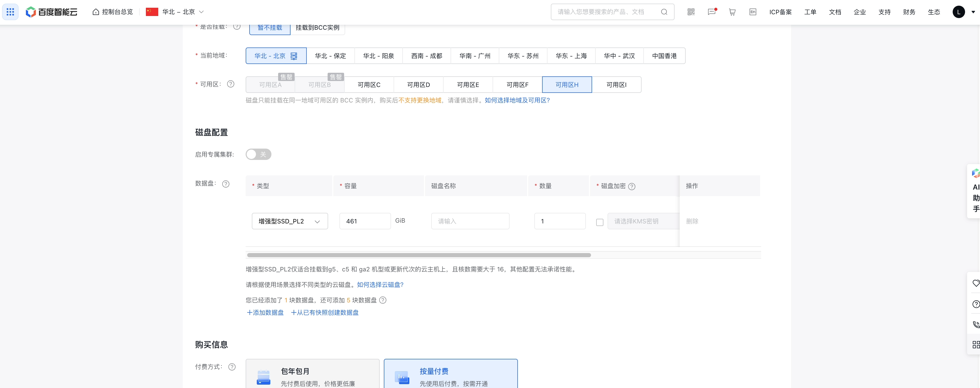Select 可用区I
Viewport: 980px width, 388px height.
coord(616,85)
